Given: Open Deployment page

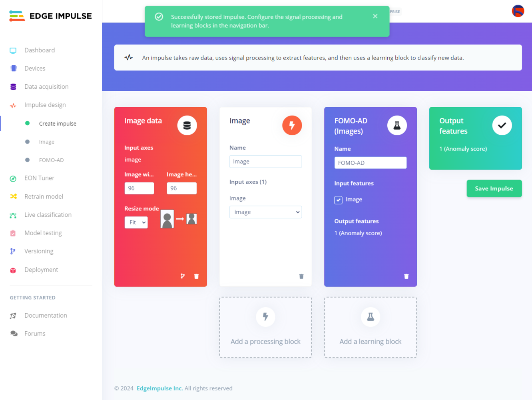Looking at the screenshot, I should [41, 270].
